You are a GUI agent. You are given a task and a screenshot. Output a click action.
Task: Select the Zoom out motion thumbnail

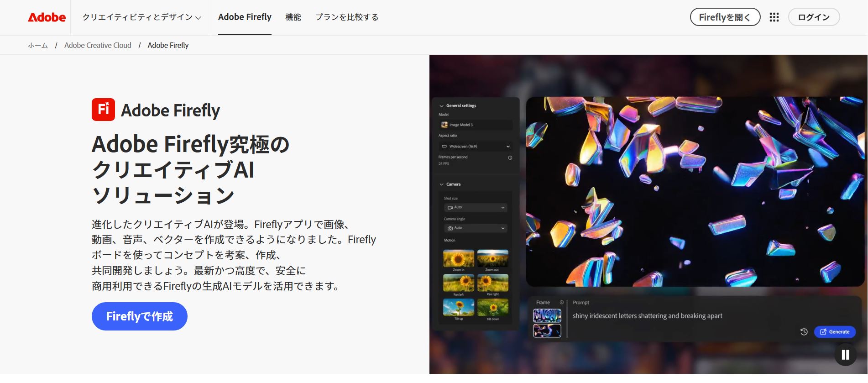click(493, 258)
